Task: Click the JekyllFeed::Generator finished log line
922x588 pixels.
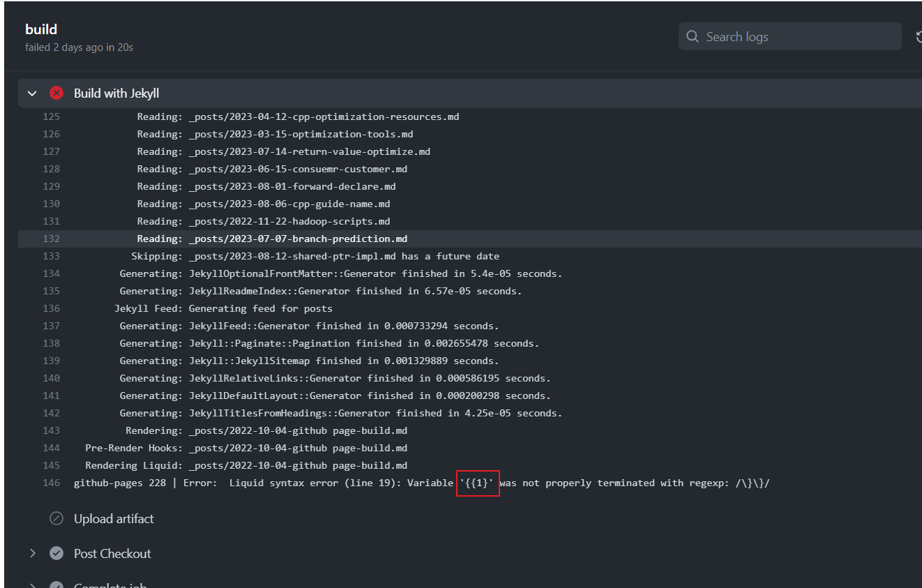Action: point(309,326)
